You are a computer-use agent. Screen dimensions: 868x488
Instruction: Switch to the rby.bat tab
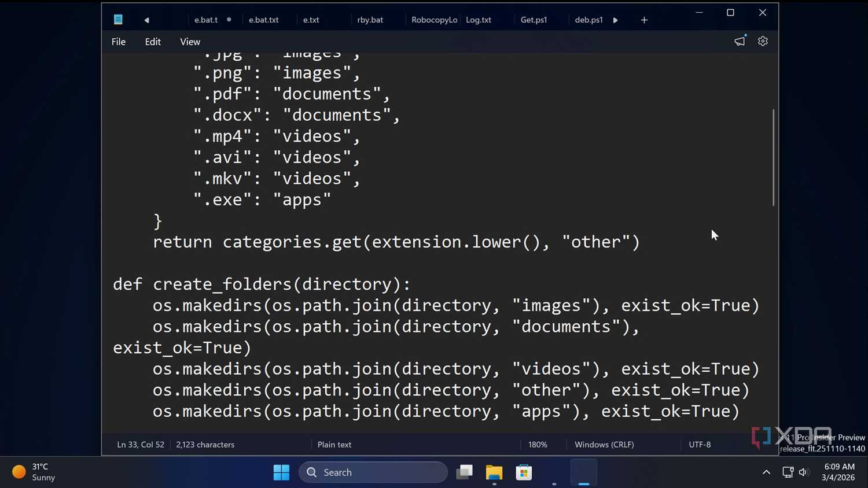pos(370,20)
